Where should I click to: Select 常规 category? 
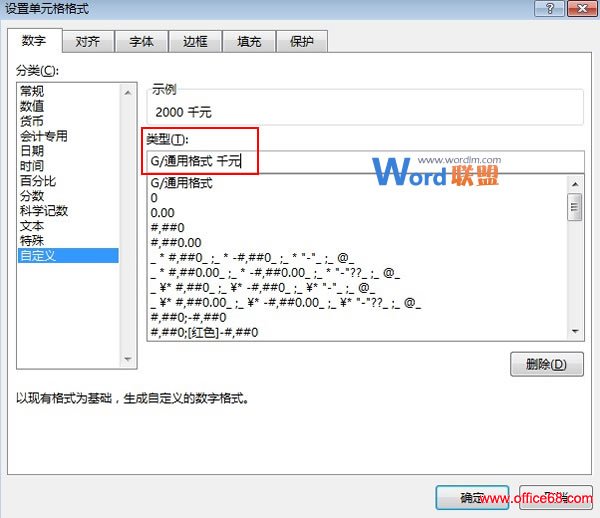tap(68, 91)
